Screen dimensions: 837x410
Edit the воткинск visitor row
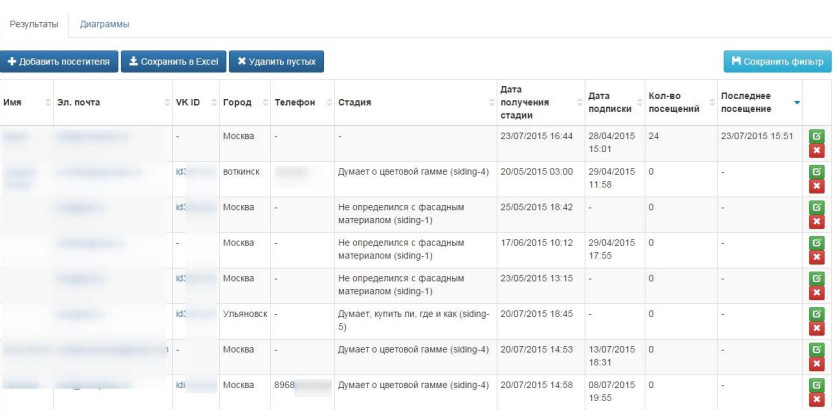(817, 172)
